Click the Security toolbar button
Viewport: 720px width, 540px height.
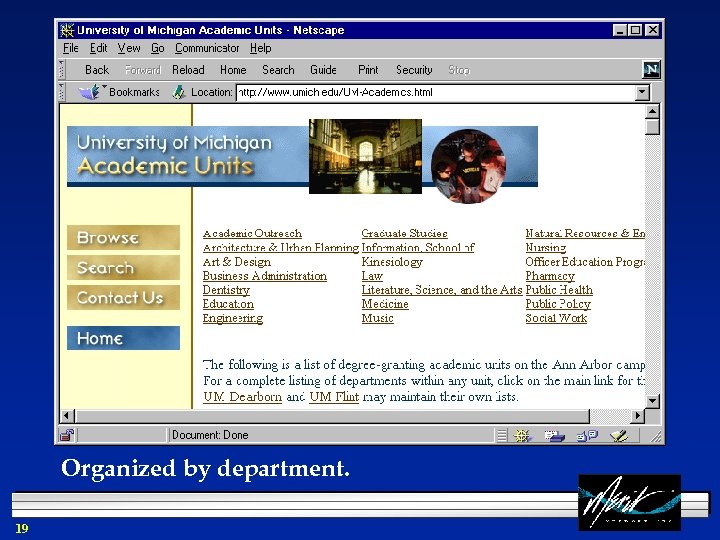[414, 70]
